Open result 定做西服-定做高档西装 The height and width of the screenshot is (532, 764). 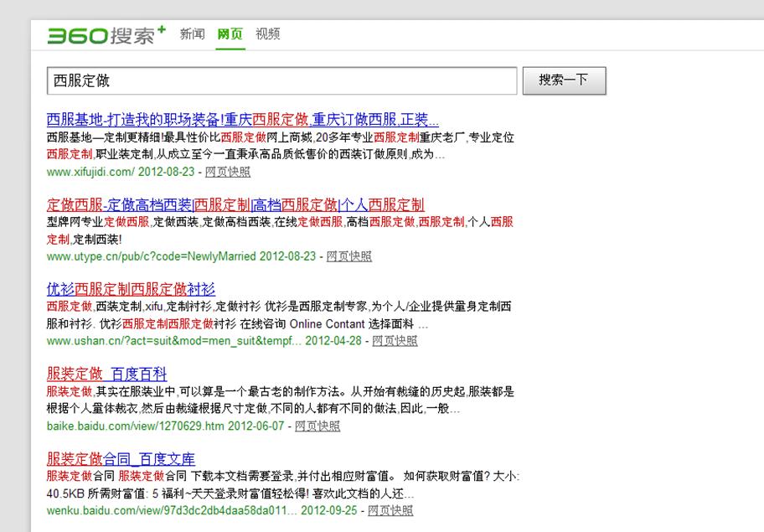[235, 204]
